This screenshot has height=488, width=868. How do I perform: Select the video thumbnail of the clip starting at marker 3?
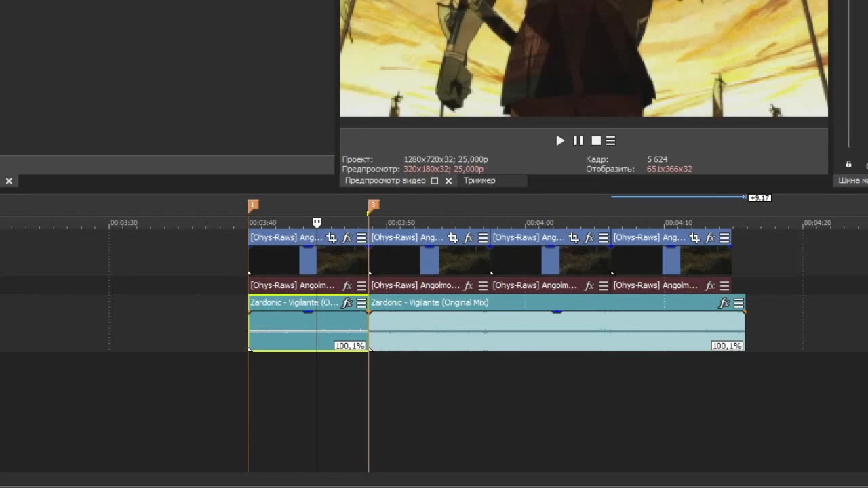429,260
